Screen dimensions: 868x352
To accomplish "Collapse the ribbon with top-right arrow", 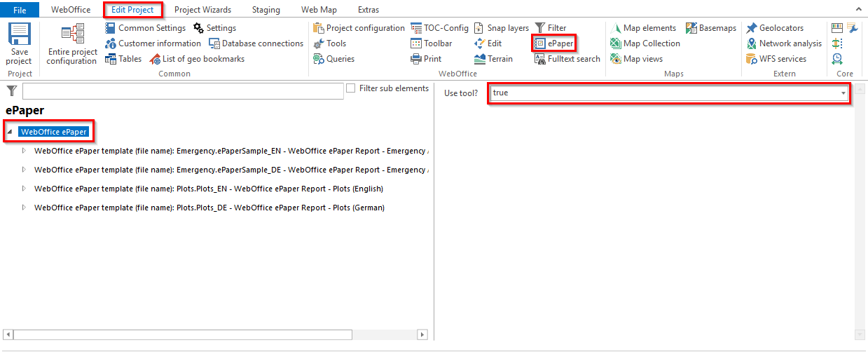I will point(859,10).
